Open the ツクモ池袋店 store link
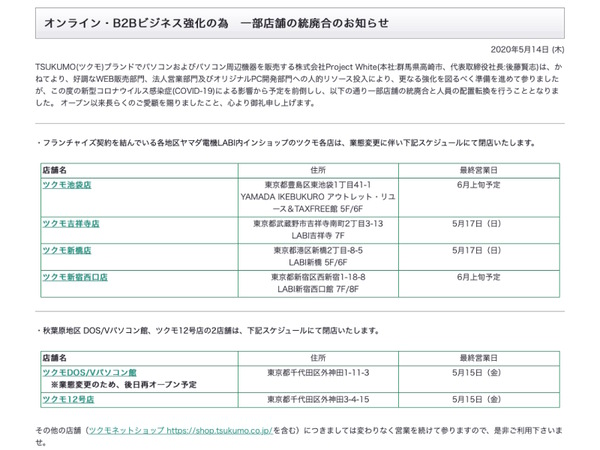The image size is (600, 450). tap(67, 185)
